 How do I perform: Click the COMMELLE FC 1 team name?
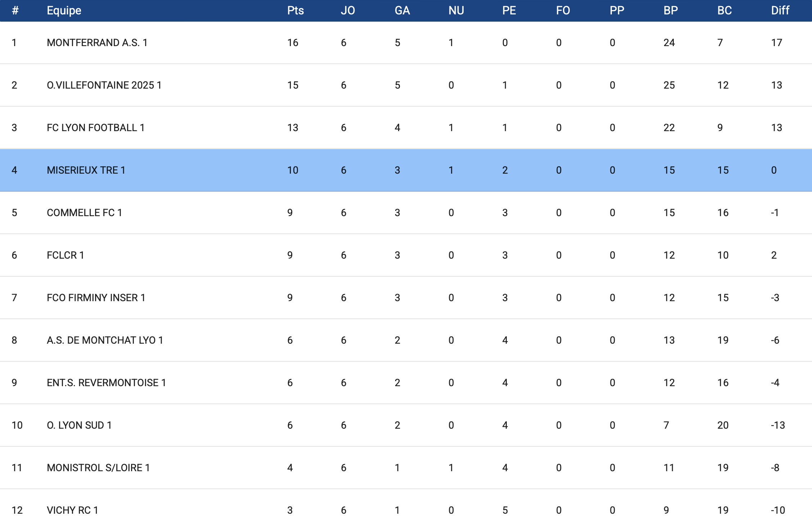(84, 213)
